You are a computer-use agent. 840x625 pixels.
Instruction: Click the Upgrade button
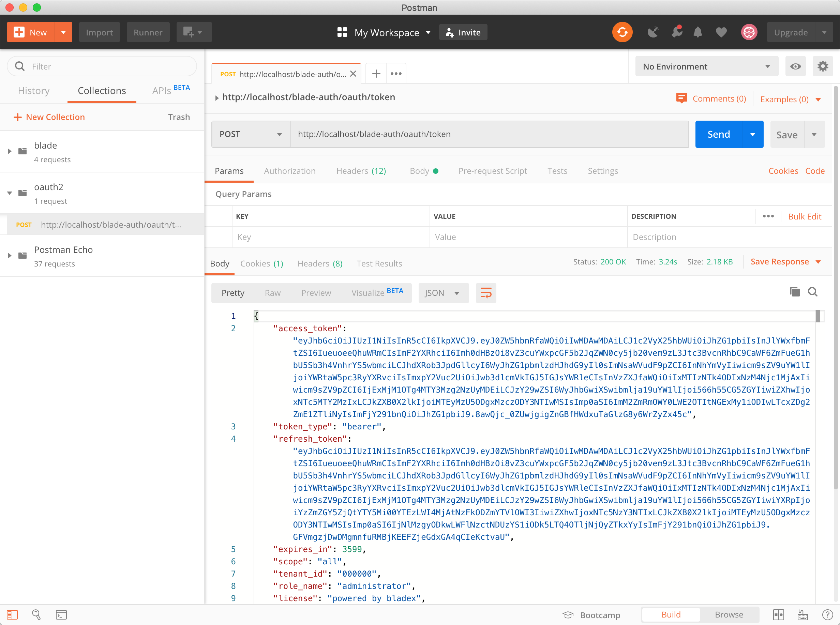point(791,32)
